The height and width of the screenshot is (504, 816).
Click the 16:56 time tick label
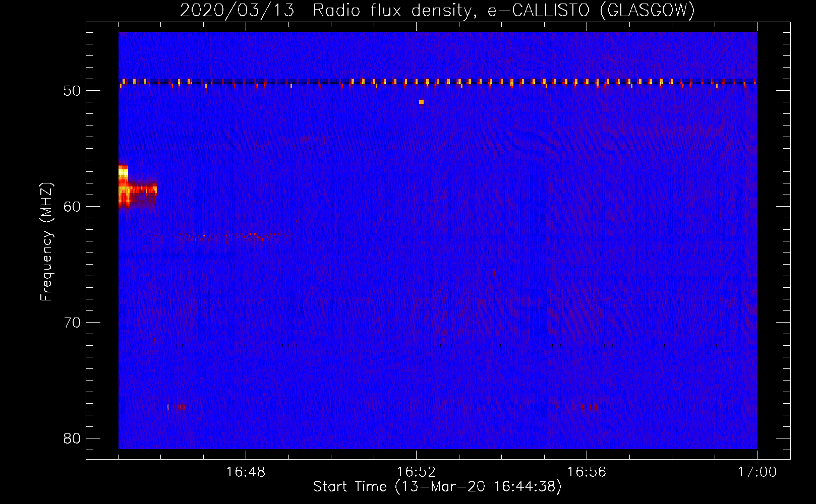pos(587,472)
